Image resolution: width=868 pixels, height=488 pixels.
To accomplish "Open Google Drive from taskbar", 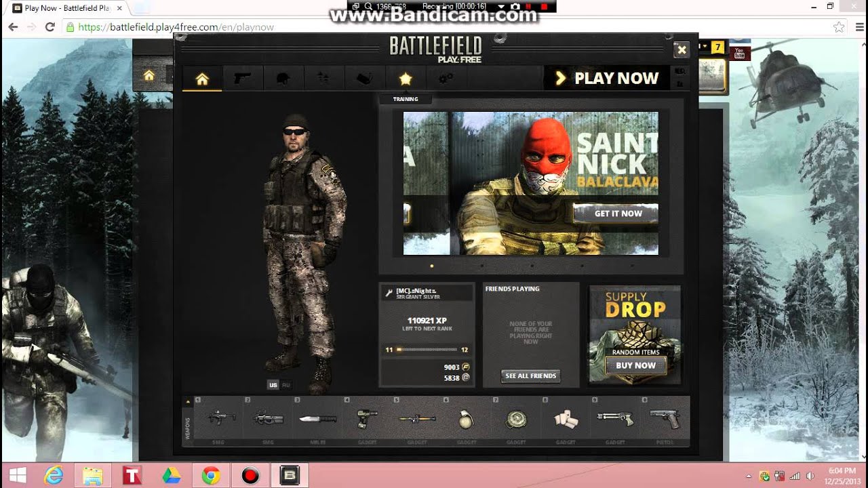I will click(171, 476).
